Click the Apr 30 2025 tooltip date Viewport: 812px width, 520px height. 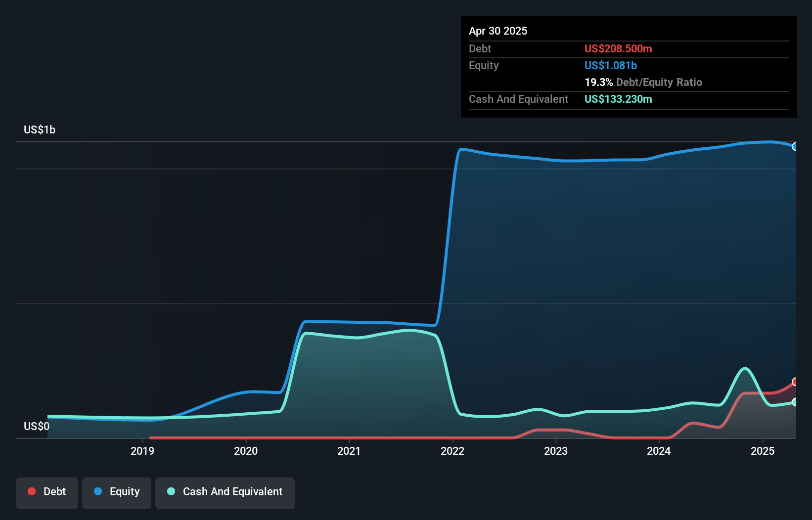tap(498, 31)
